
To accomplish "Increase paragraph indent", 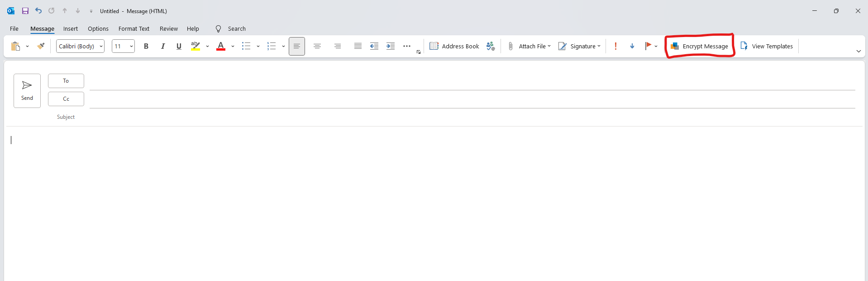I will [391, 46].
